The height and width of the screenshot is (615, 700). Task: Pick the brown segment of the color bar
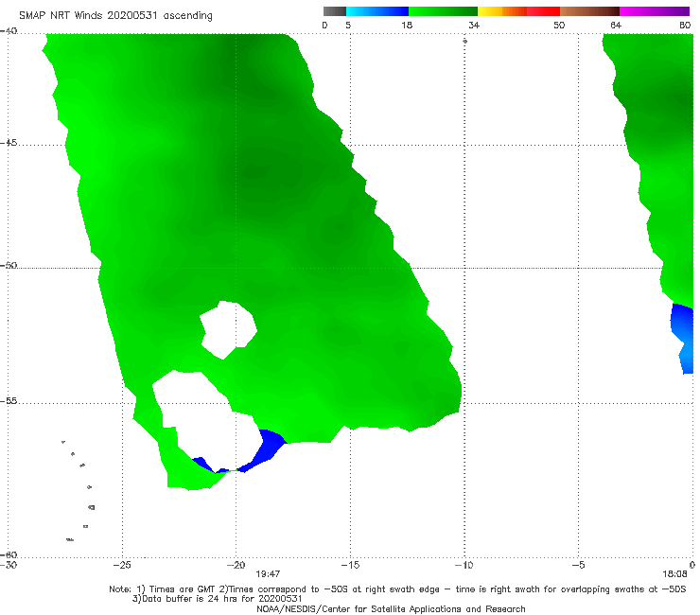589,11
